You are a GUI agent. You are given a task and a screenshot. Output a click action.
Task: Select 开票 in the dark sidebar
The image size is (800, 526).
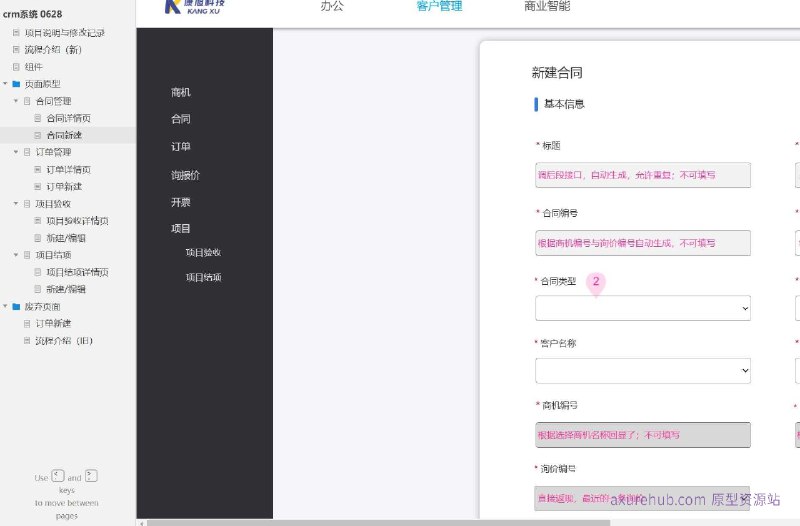pos(181,203)
